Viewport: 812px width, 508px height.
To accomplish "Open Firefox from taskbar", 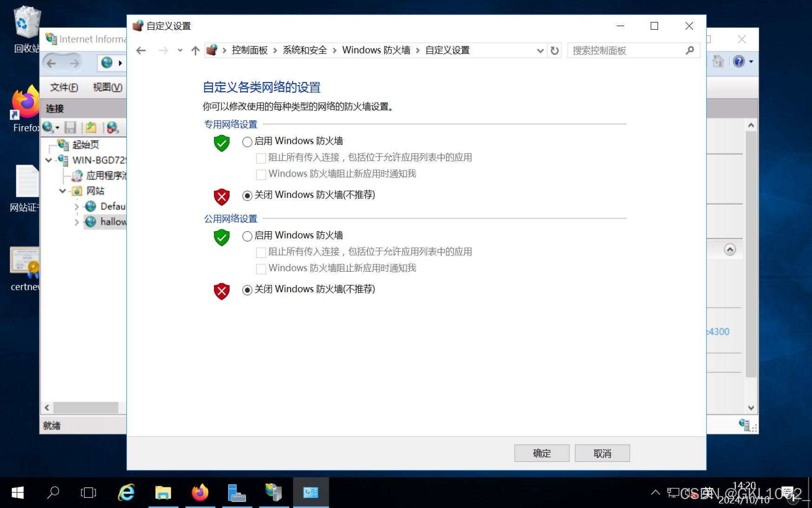I will pyautogui.click(x=200, y=493).
